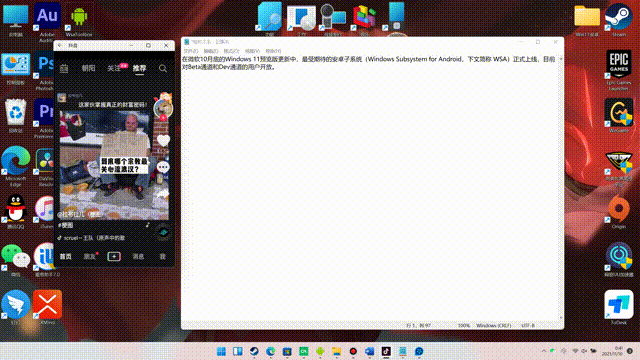Open the first Notepad menu (文件)

(x=191, y=51)
